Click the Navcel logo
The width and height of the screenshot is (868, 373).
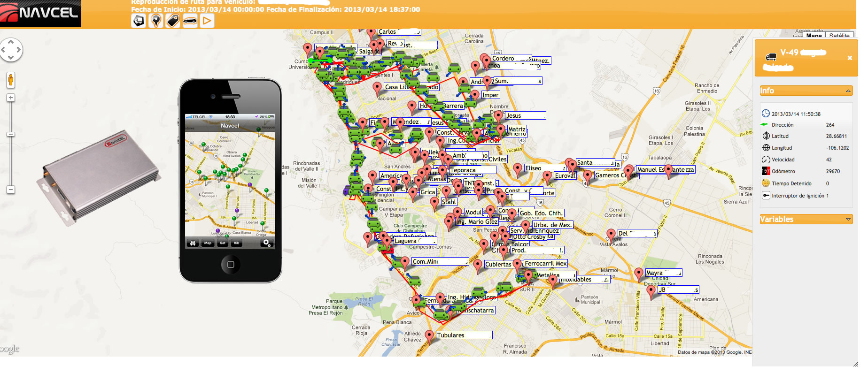click(x=40, y=13)
